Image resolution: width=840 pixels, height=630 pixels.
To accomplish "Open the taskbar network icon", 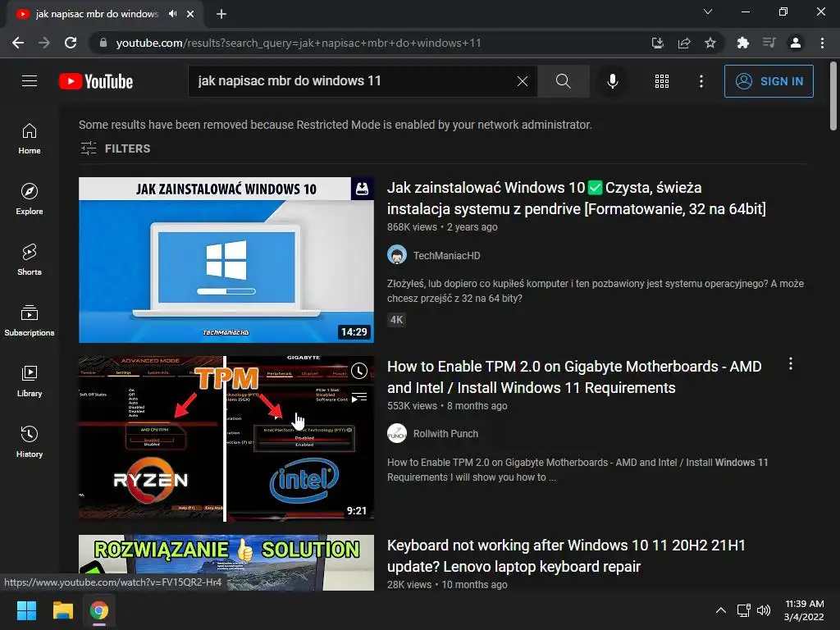I will [x=743, y=610].
